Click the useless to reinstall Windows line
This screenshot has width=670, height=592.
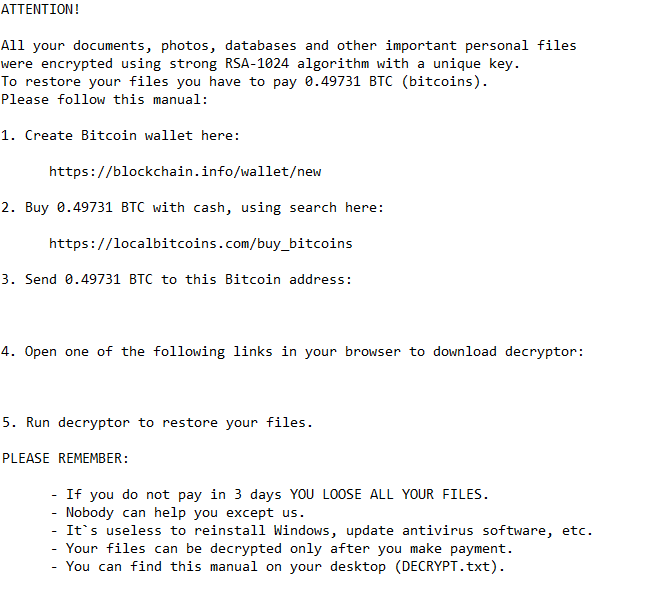321,530
